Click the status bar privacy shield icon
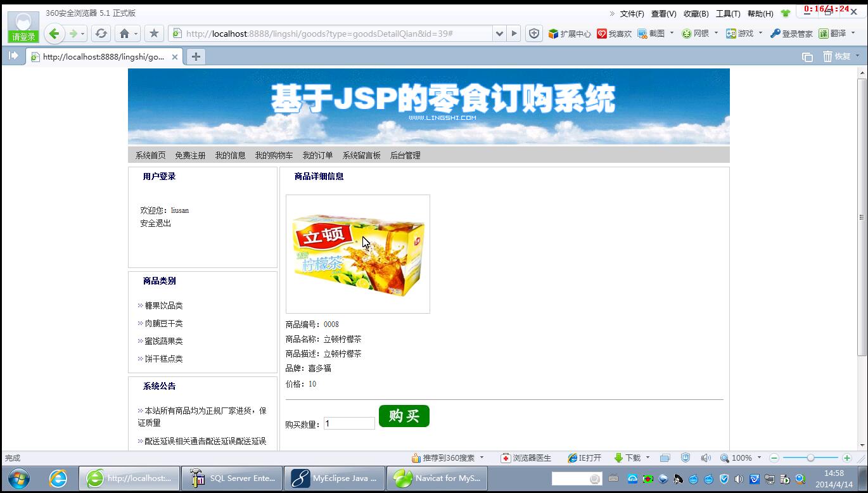 tap(685, 458)
